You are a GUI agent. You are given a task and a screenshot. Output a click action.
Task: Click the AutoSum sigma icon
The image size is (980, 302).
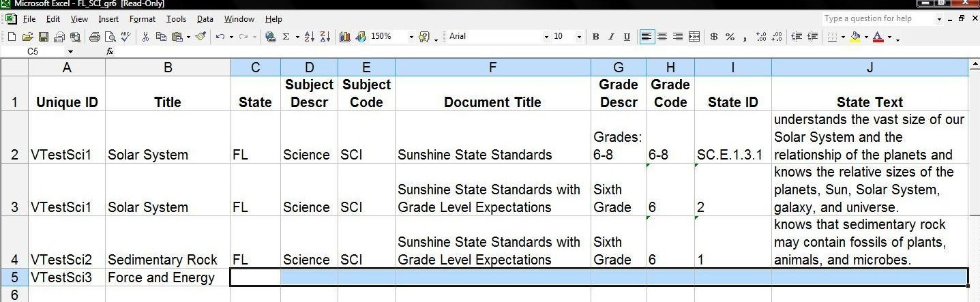click(x=286, y=37)
